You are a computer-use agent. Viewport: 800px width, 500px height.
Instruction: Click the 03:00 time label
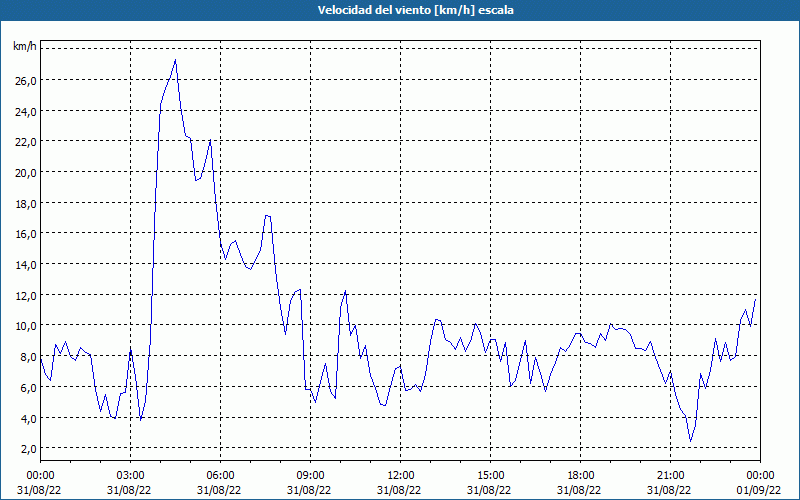[130, 476]
